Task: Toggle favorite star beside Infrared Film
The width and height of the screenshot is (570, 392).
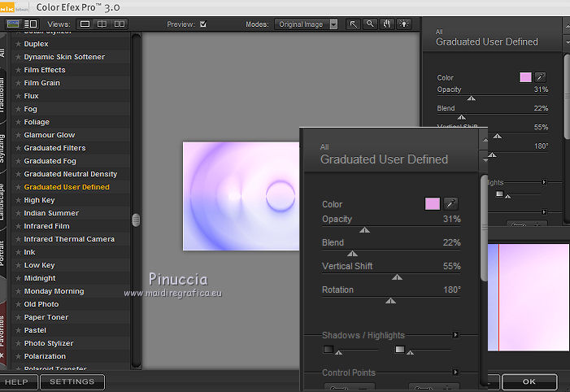Action: pyautogui.click(x=18, y=226)
